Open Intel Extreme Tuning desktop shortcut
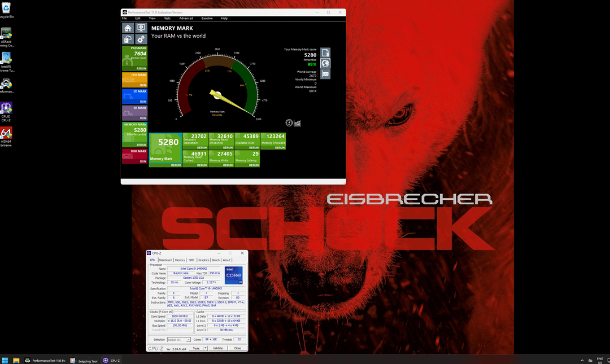This screenshot has width=610, height=364. tap(6, 62)
